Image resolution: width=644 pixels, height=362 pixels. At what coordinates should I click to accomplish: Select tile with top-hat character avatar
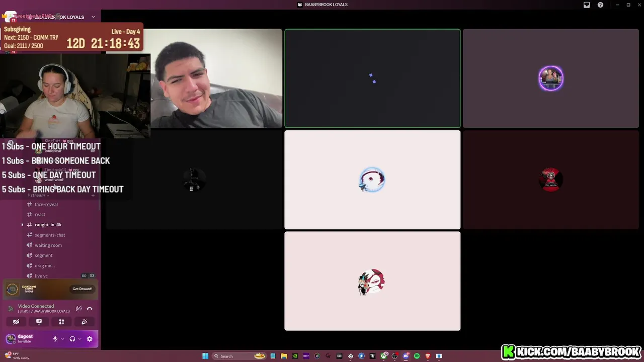372,281
